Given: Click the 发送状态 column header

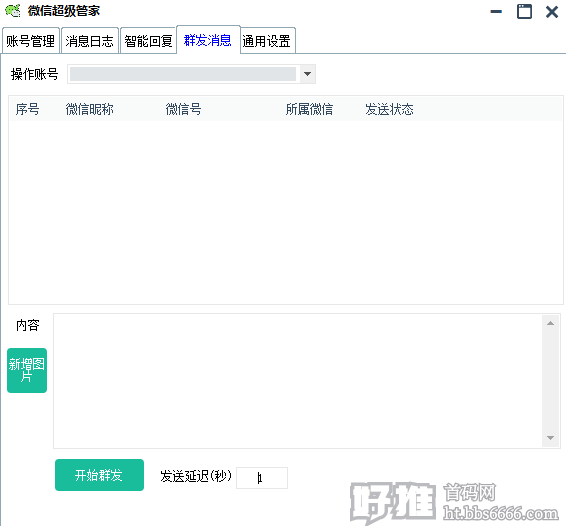Looking at the screenshot, I should click(x=389, y=109).
